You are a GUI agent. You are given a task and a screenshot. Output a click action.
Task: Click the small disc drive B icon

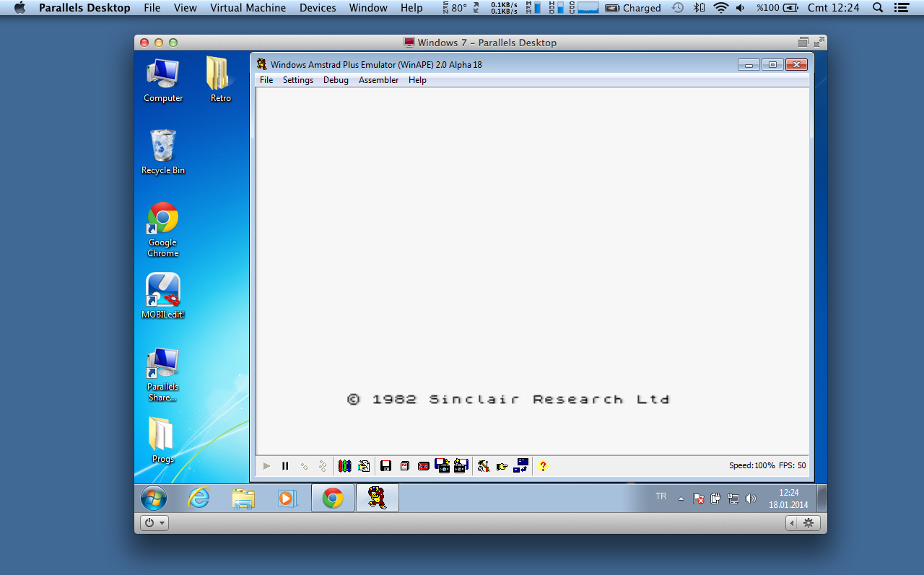tap(405, 466)
